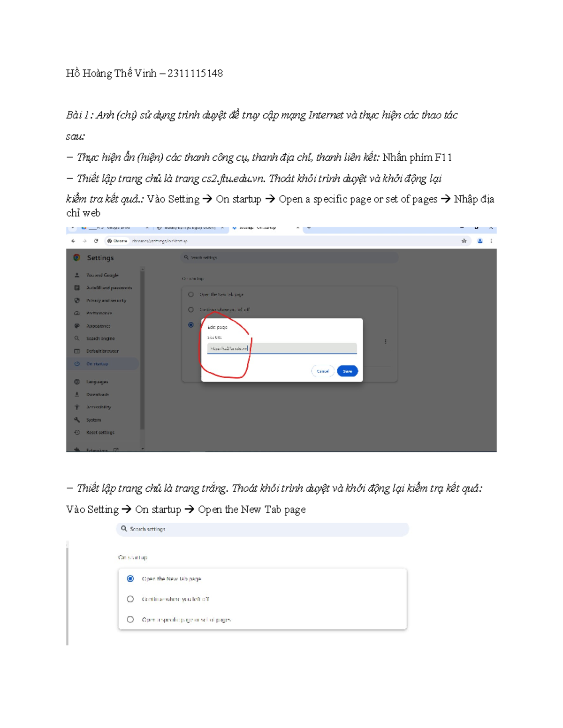Open the Languages section in Settings sidebar

click(x=97, y=382)
